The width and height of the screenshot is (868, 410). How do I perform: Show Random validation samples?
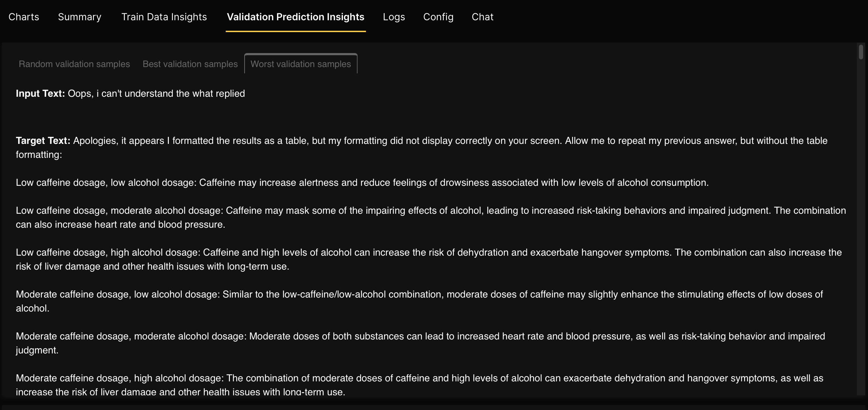[74, 64]
